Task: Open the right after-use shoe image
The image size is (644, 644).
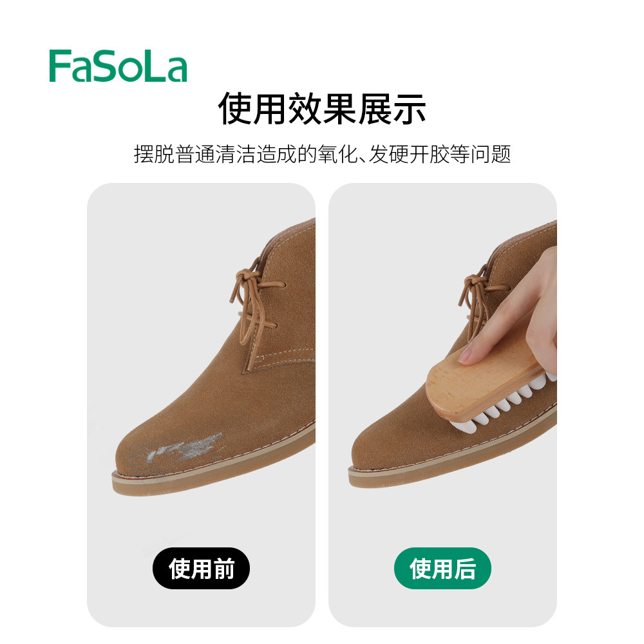Action: [443, 404]
